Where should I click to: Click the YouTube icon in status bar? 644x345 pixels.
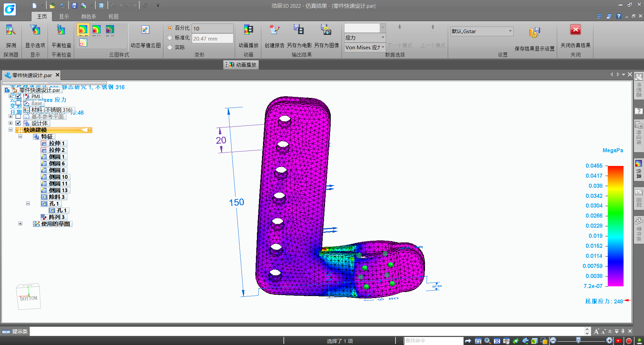[x=619, y=341]
